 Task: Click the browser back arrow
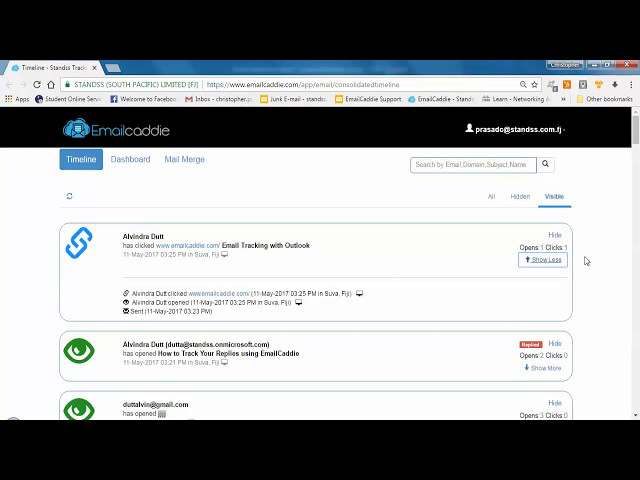[x=9, y=84]
